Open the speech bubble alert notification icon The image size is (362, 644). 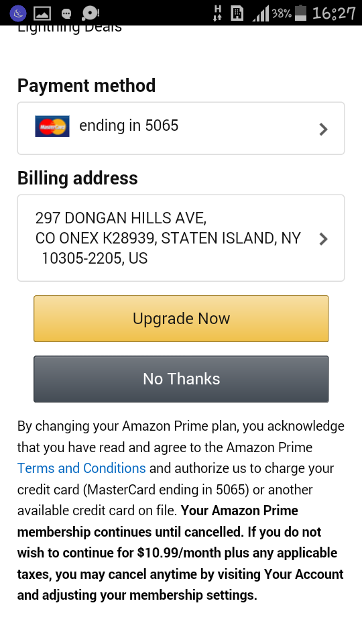(90, 13)
